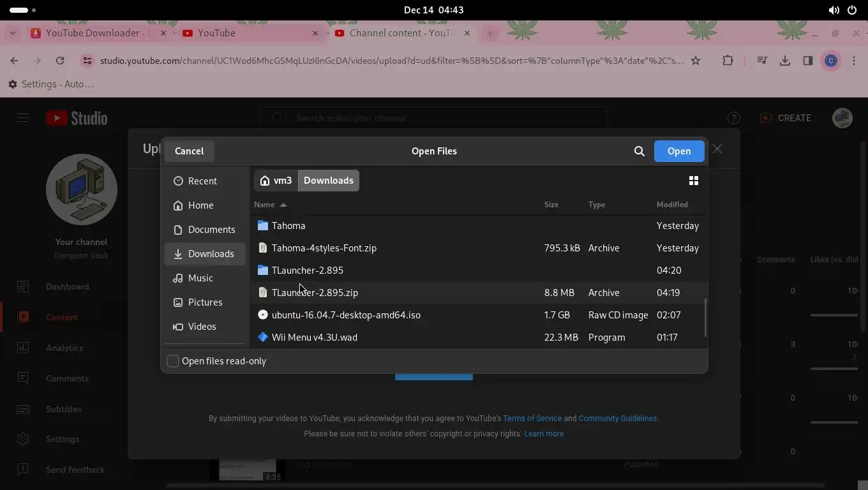Go back in the browser
The image size is (868, 490).
pos(14,61)
